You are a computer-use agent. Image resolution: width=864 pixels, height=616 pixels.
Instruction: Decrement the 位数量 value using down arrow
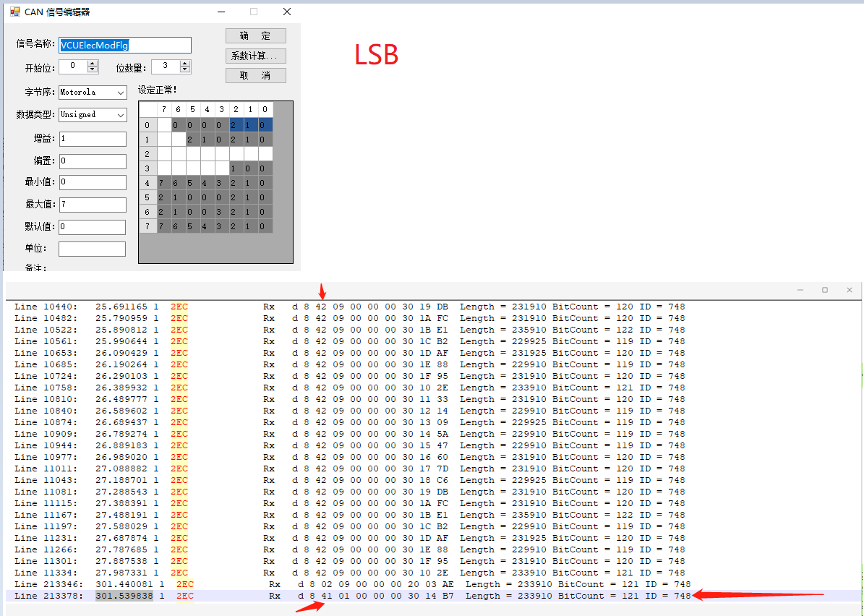185,68
